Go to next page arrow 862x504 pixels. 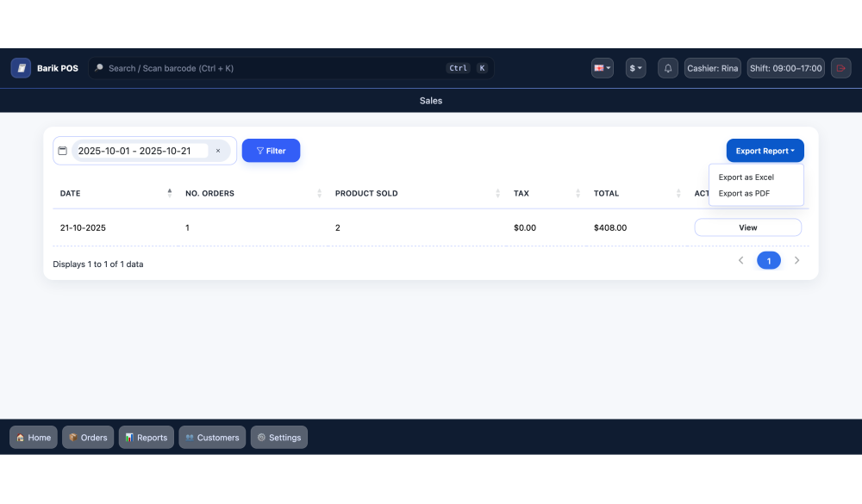point(796,260)
